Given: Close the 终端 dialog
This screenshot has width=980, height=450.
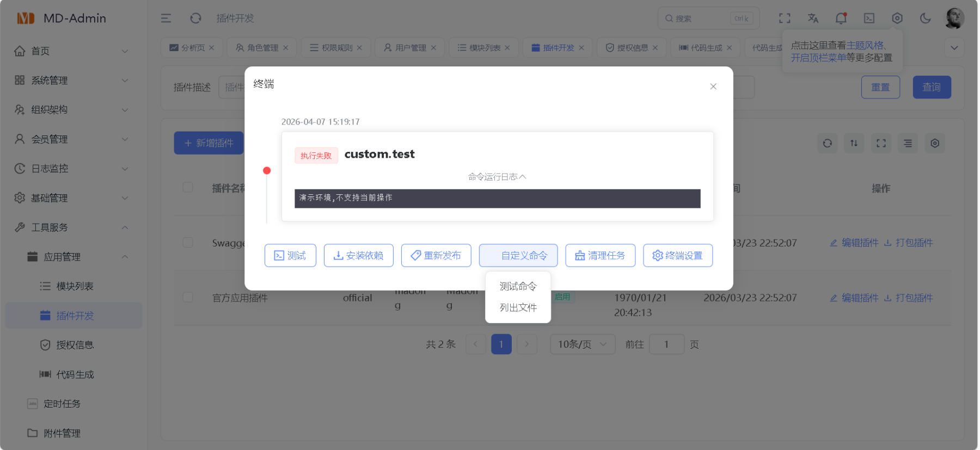Looking at the screenshot, I should click(713, 87).
